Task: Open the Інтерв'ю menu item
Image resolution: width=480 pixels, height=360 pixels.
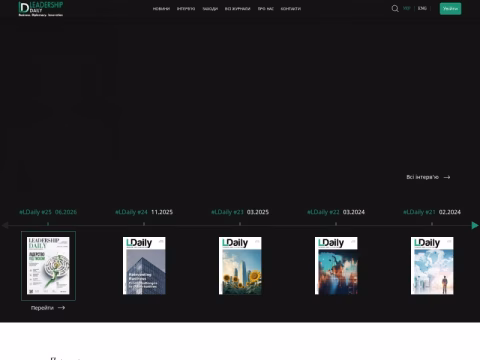Action: click(186, 9)
